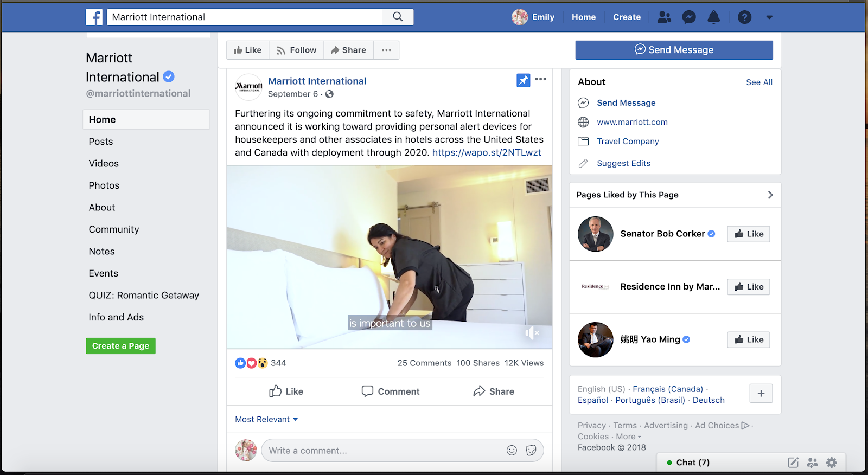Click the pinned post pin icon

pyautogui.click(x=524, y=80)
